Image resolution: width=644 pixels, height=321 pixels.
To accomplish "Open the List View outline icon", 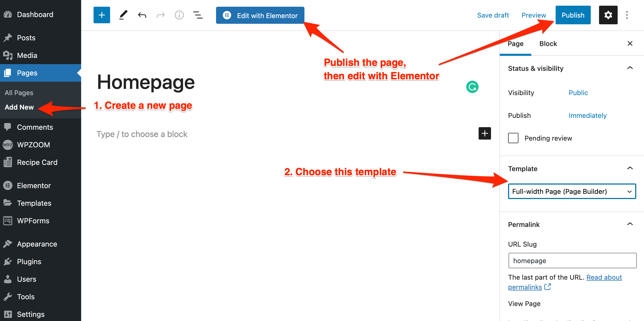I will tap(198, 15).
